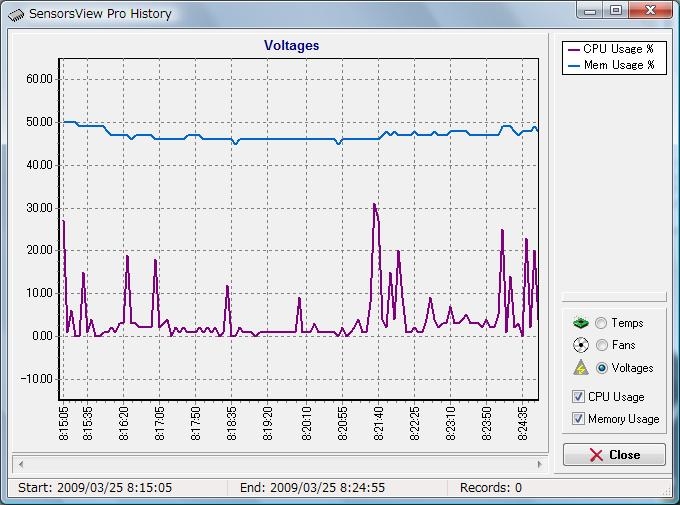Click the lightning bolt Voltages icon
The width and height of the screenshot is (680, 505).
580,368
